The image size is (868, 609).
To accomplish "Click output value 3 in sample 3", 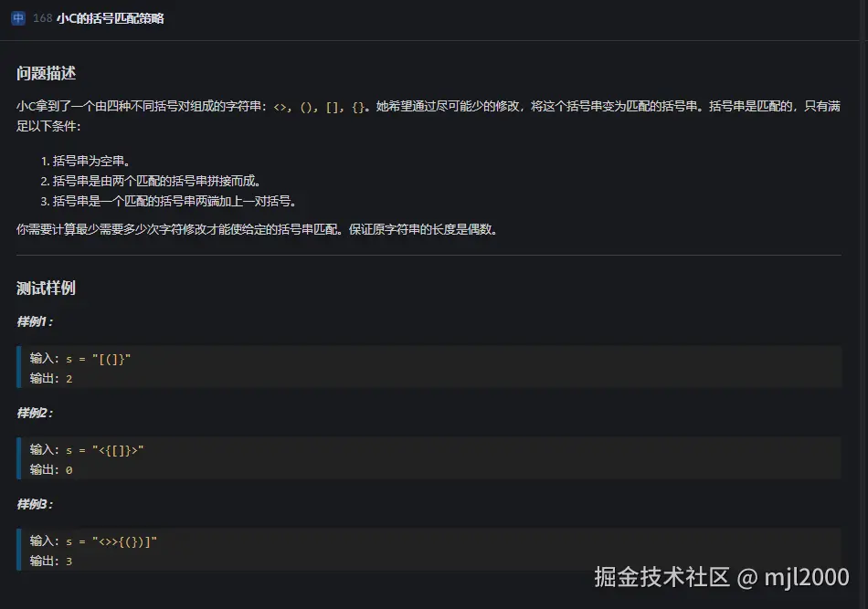I will [69, 562].
